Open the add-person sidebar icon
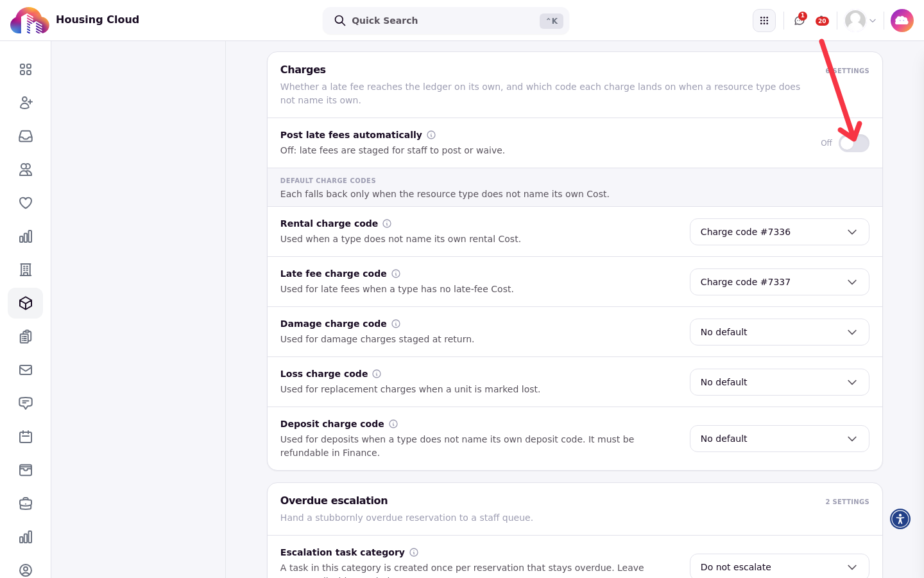 (x=26, y=103)
